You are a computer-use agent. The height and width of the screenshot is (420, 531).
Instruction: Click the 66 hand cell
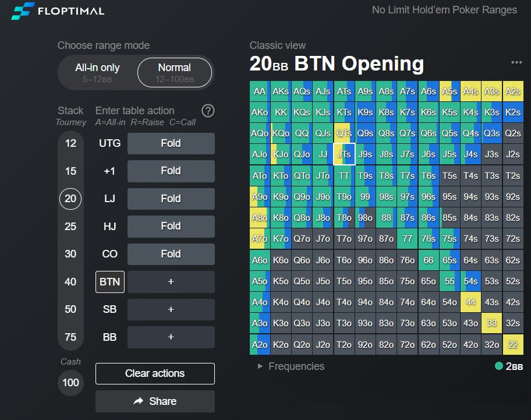point(429,260)
